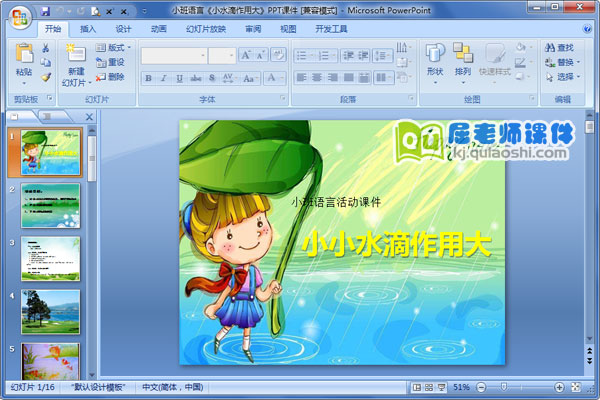Viewport: 600px width, 400px height.
Task: Switch to 插入 ribbon tab
Action: point(88,29)
